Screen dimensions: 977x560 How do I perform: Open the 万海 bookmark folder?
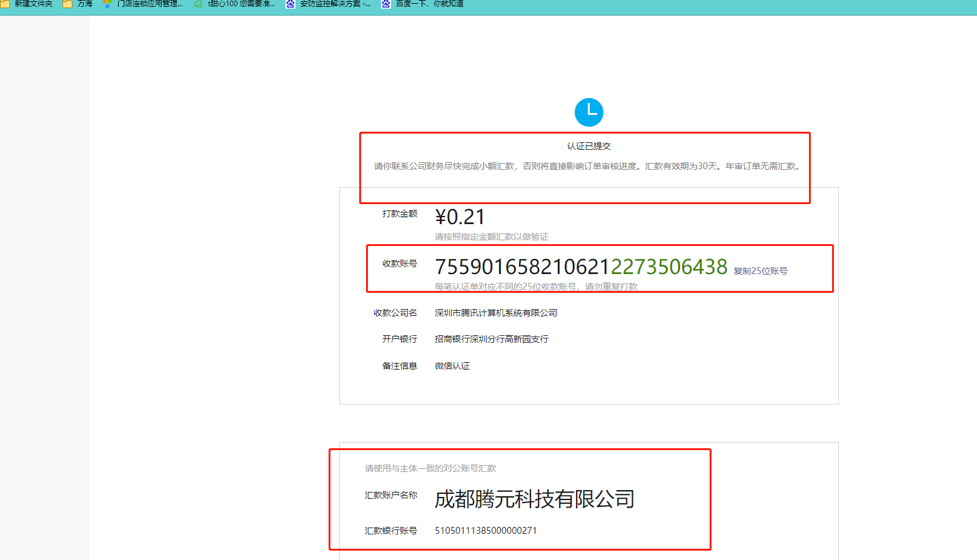[77, 4]
